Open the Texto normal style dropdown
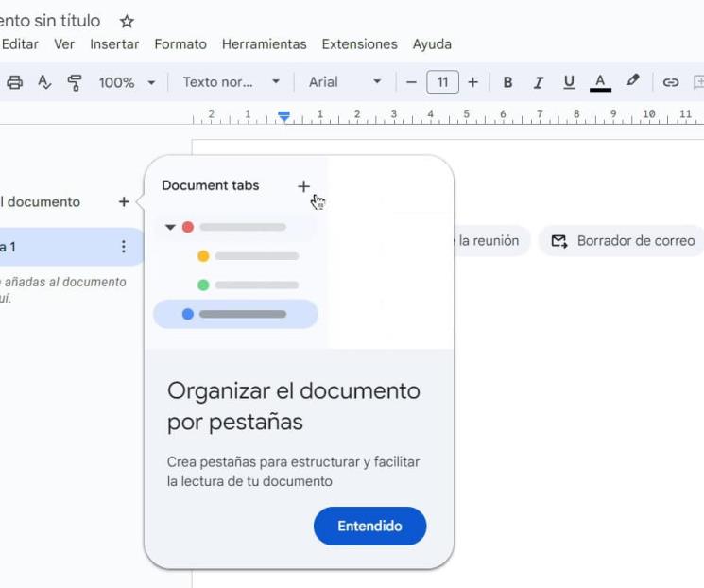This screenshot has height=588, width=704. click(x=232, y=82)
